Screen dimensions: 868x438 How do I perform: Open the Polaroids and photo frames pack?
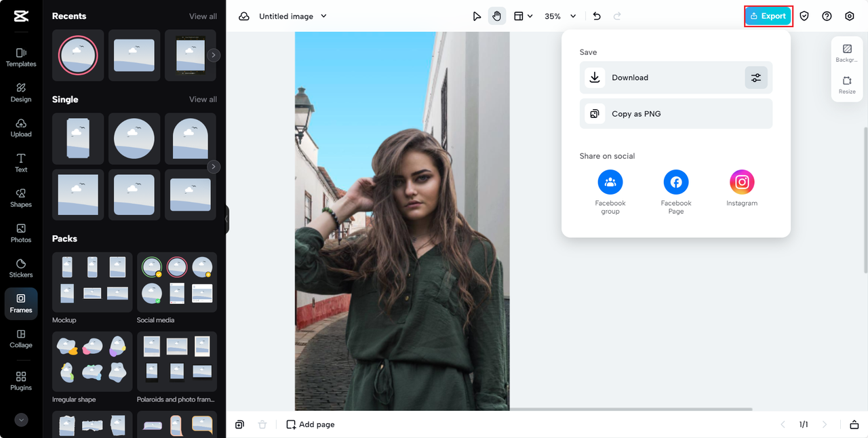click(177, 361)
